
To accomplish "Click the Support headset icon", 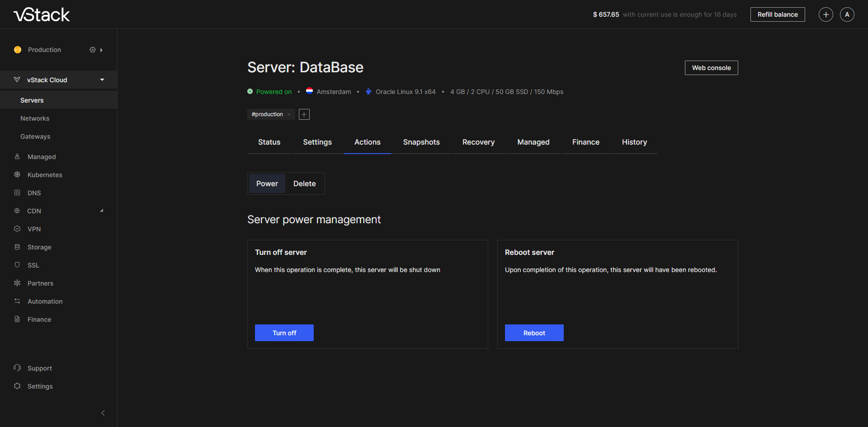I will point(17,368).
